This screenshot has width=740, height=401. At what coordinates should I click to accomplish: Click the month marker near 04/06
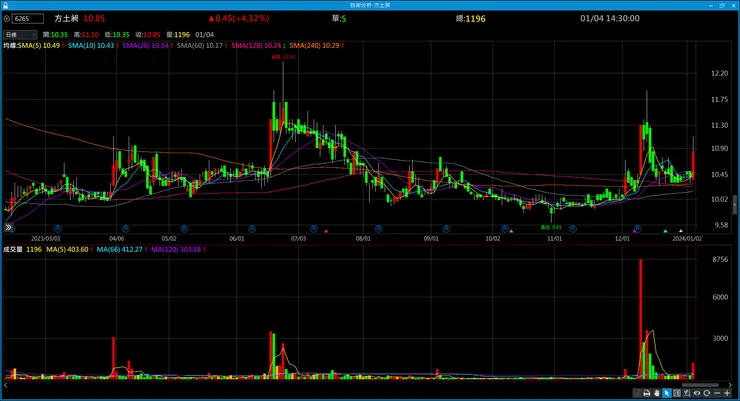click(126, 228)
